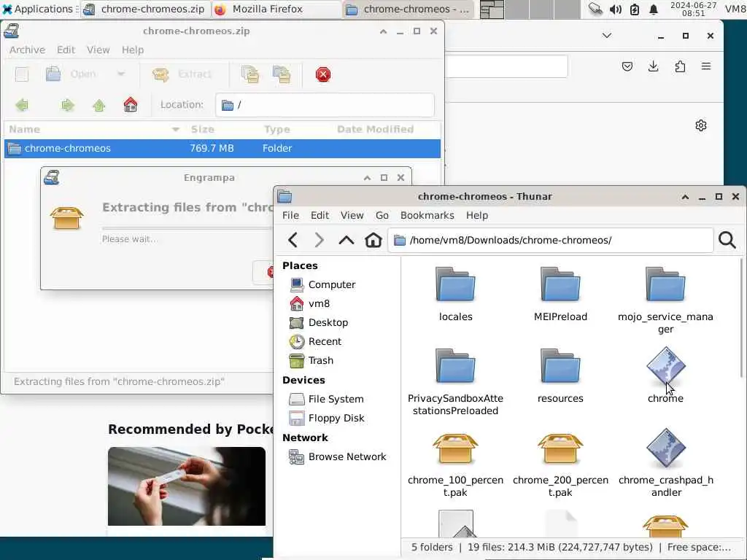Go to parent folder in Thunar

(x=347, y=240)
